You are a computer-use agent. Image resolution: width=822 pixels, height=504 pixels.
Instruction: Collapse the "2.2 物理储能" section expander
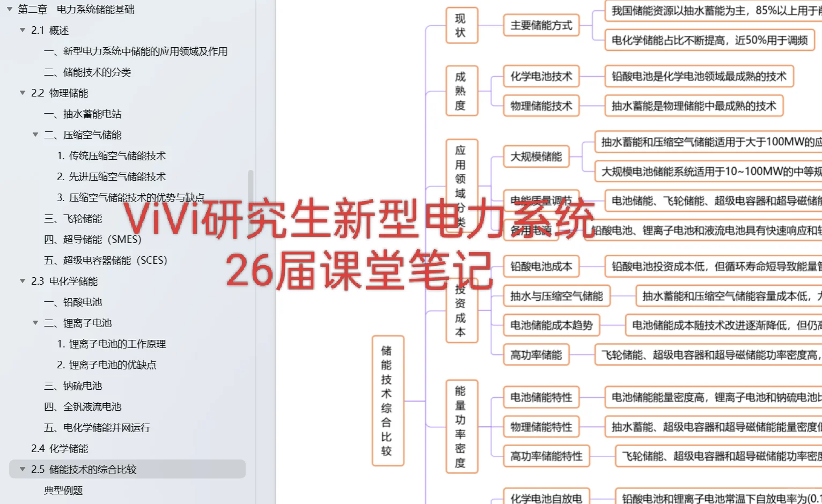point(22,93)
